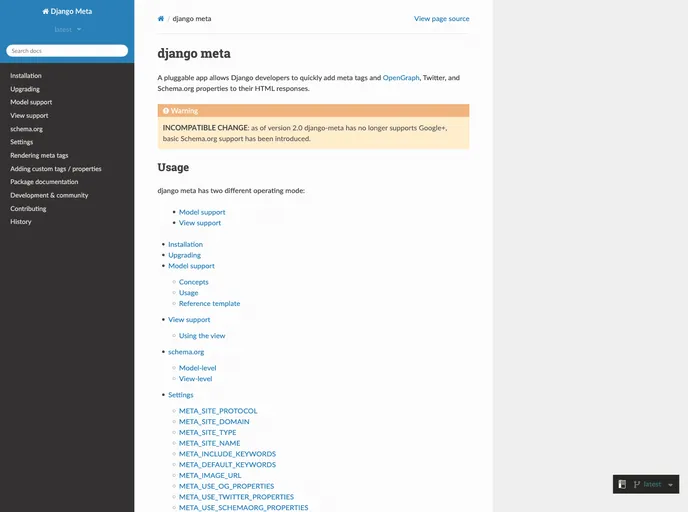The width and height of the screenshot is (688, 512).
Task: Open View support in sidebar navigation
Action: [29, 115]
